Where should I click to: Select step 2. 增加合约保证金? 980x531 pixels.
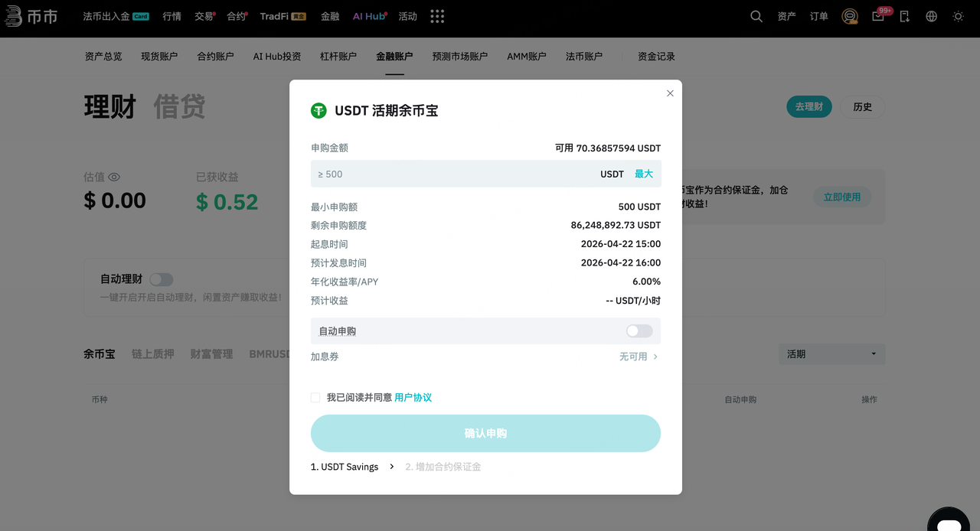coord(443,467)
